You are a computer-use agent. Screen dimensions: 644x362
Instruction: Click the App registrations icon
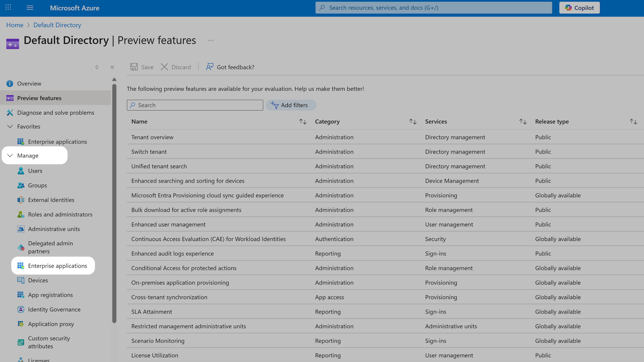click(x=21, y=295)
